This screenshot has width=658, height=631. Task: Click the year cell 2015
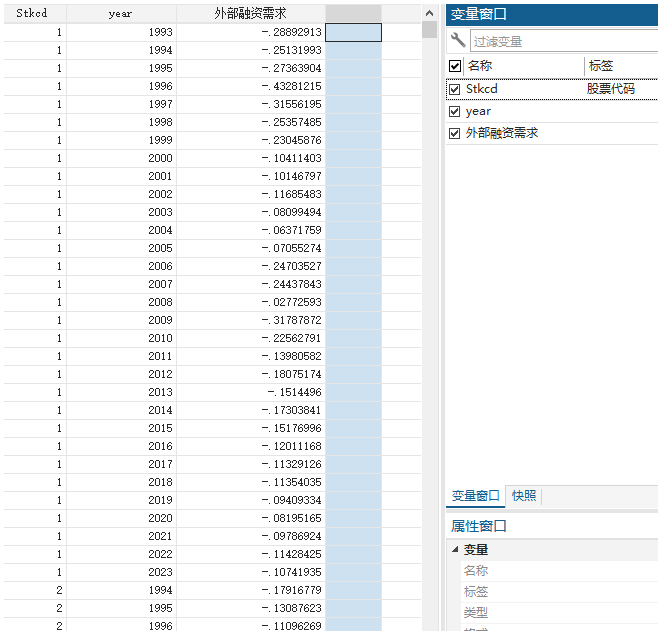coord(121,428)
